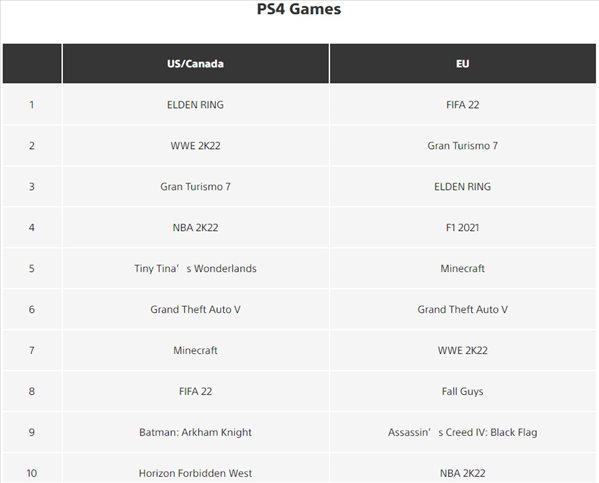
Task: Click the Fall Guys cell
Action: point(462,391)
